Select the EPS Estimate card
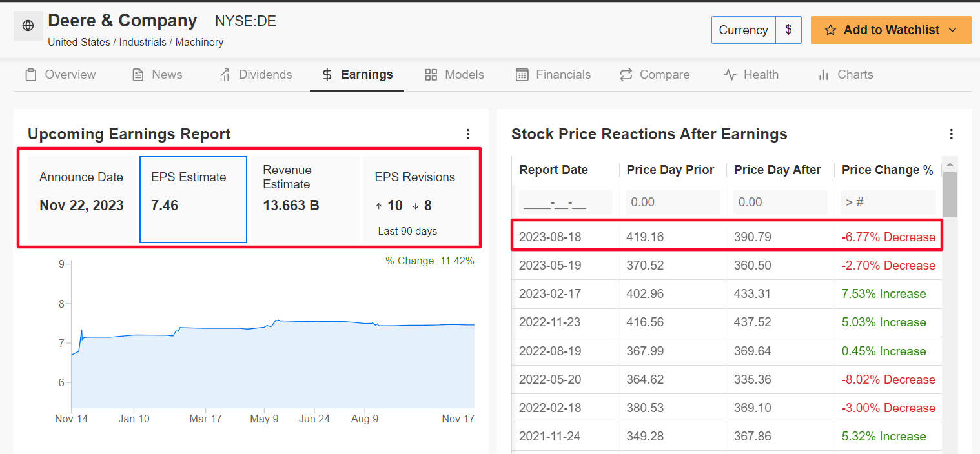980x454 pixels. pyautogui.click(x=193, y=199)
